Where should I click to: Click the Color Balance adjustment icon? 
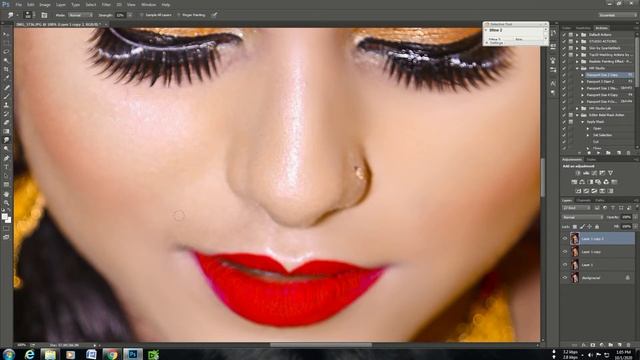(x=582, y=182)
